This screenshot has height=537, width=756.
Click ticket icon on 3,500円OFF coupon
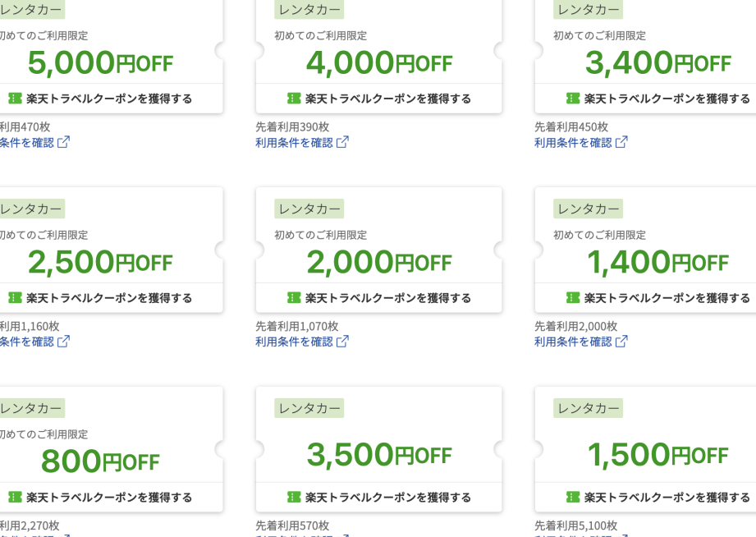point(294,497)
